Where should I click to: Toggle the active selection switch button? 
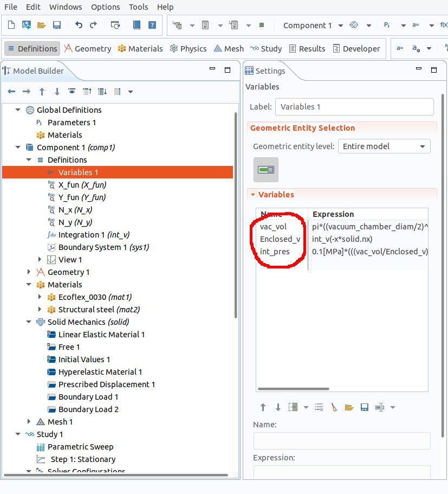click(x=266, y=170)
